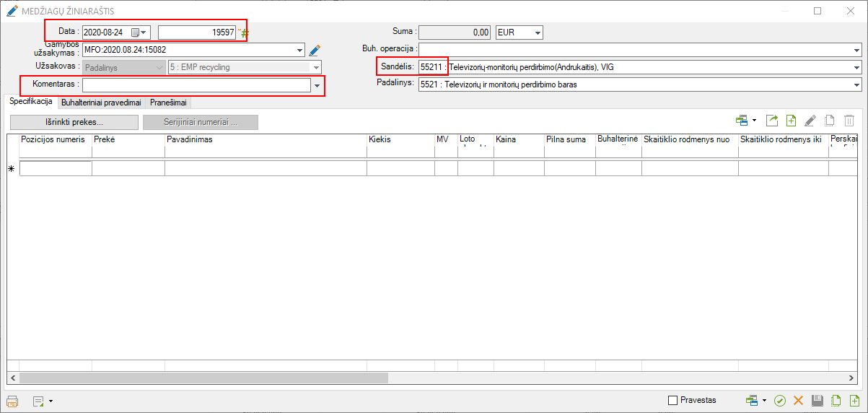Click the floppy disk save icon
Viewport: 868px width, 413px height.
point(817,401)
